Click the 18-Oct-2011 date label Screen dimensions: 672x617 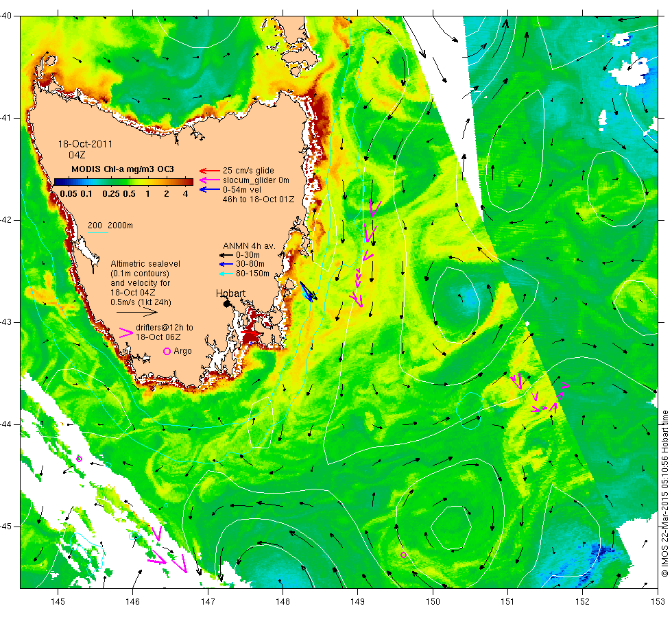[x=85, y=144]
